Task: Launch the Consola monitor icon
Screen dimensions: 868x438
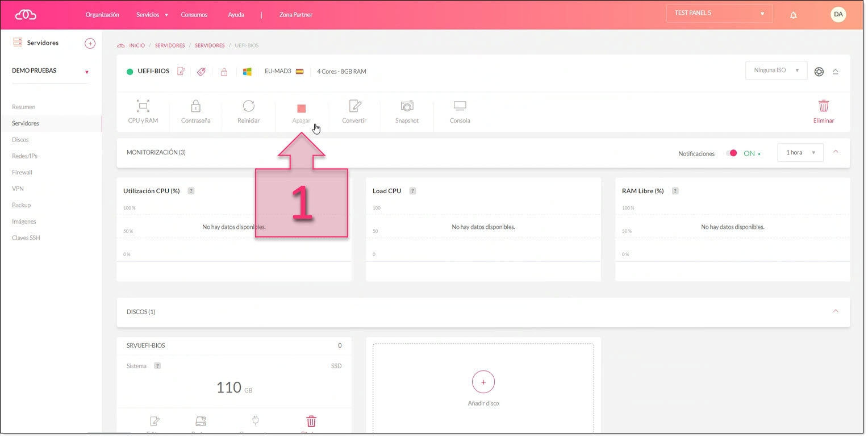Action: pyautogui.click(x=460, y=106)
